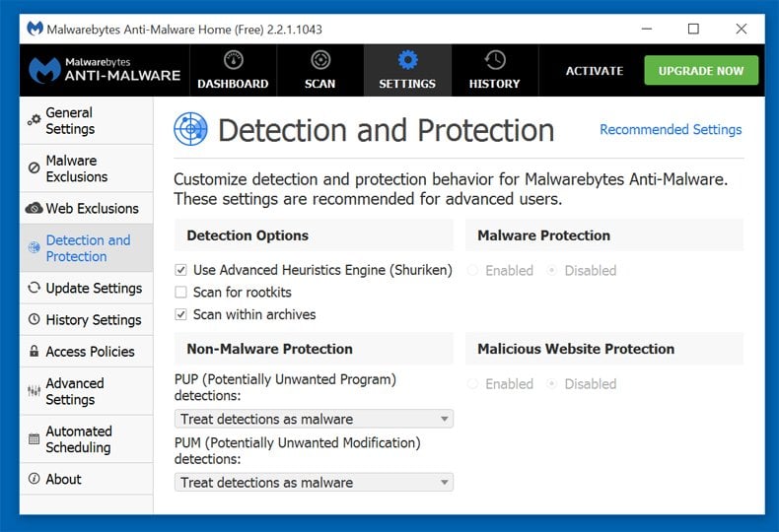Screen dimensions: 779x532
Task: Go to Web Exclusions section
Action: (x=87, y=208)
